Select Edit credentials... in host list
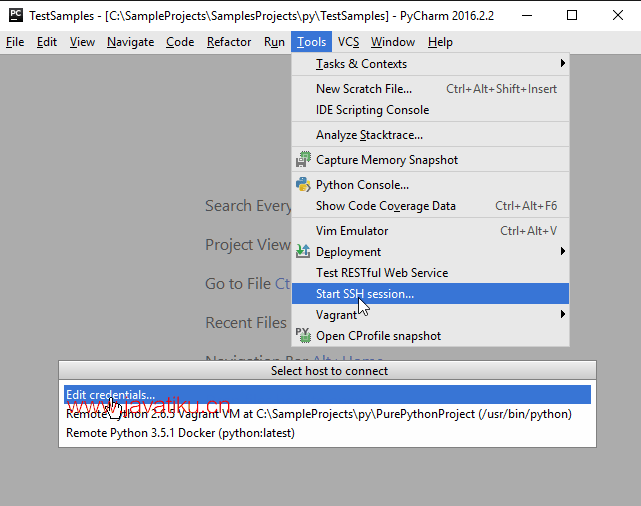The image size is (641, 506). pyautogui.click(x=327, y=394)
